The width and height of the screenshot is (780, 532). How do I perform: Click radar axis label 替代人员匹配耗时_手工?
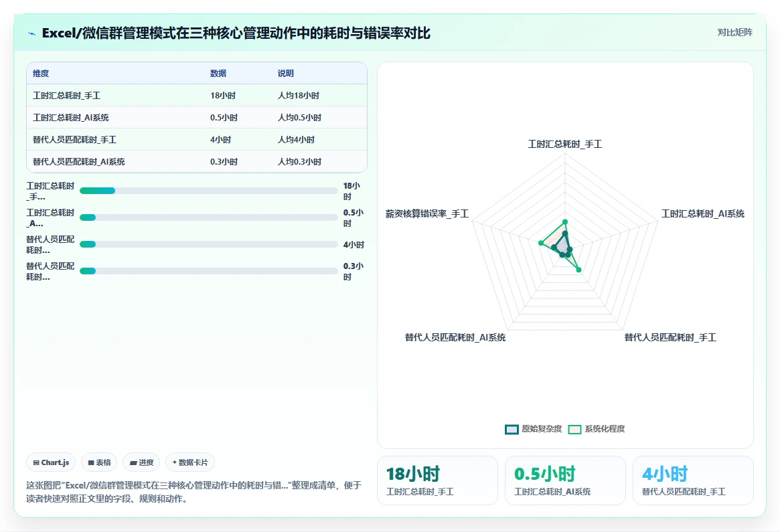pos(670,337)
